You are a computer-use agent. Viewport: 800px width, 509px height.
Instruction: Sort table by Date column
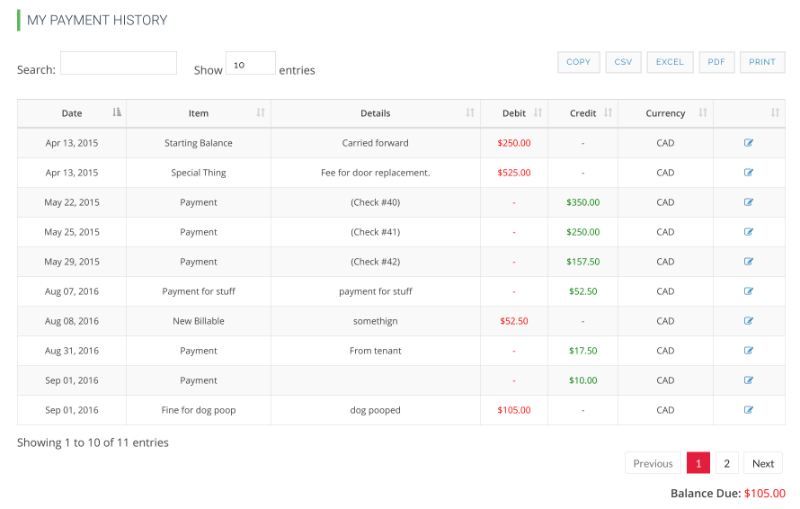click(x=72, y=113)
